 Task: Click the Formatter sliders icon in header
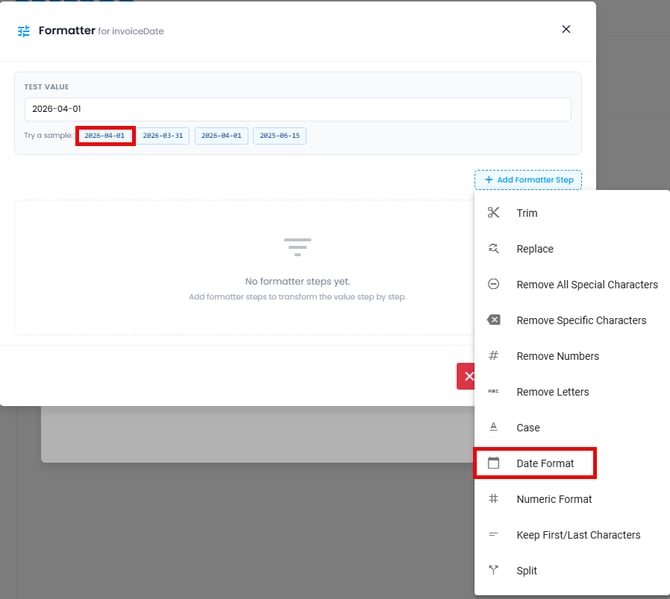(24, 31)
